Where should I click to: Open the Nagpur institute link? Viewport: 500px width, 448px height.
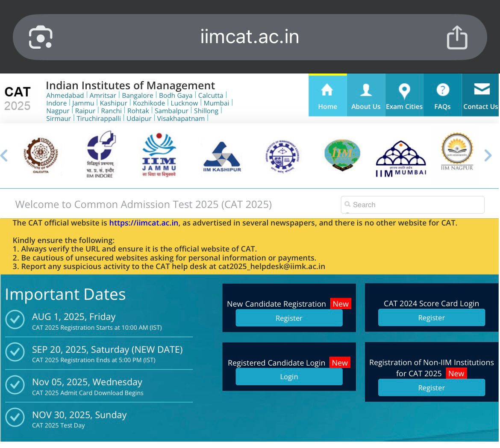pos(58,111)
